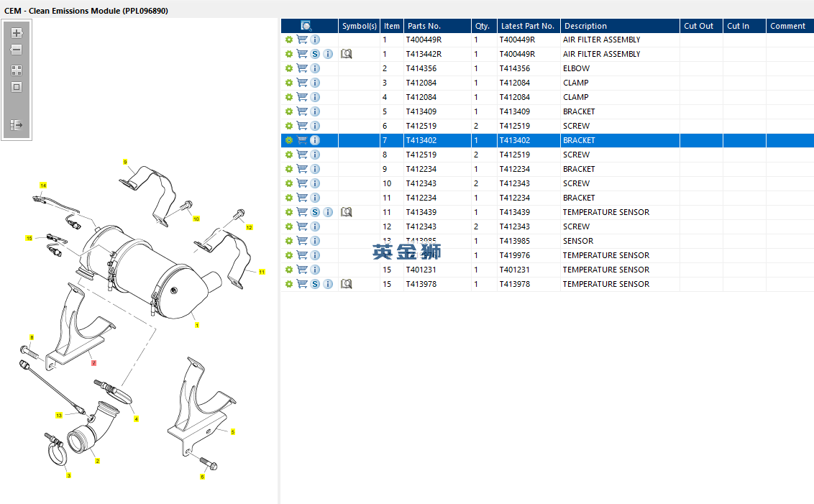Screen dimensions: 814x504
Task: Select the single-frame fit view tool
Action: tap(17, 87)
